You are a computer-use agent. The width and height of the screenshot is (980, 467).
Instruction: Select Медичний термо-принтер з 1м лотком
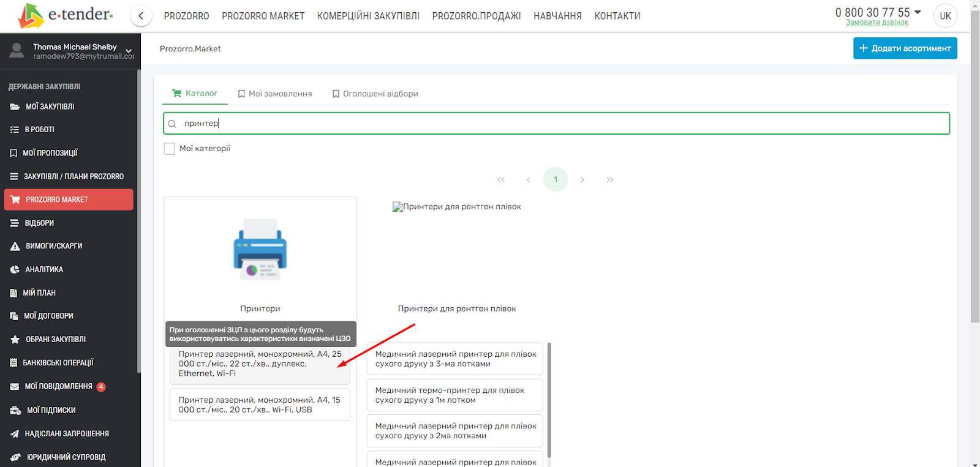455,395
